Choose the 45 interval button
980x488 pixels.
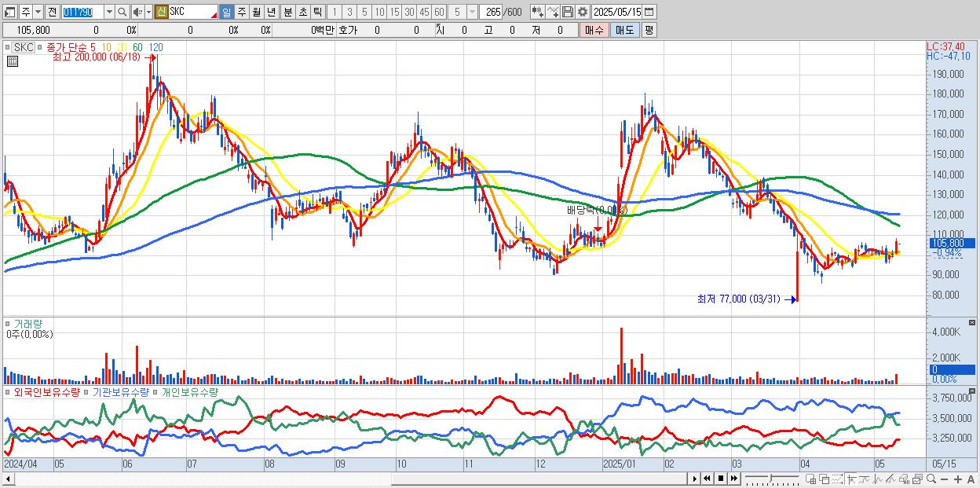pos(424,12)
